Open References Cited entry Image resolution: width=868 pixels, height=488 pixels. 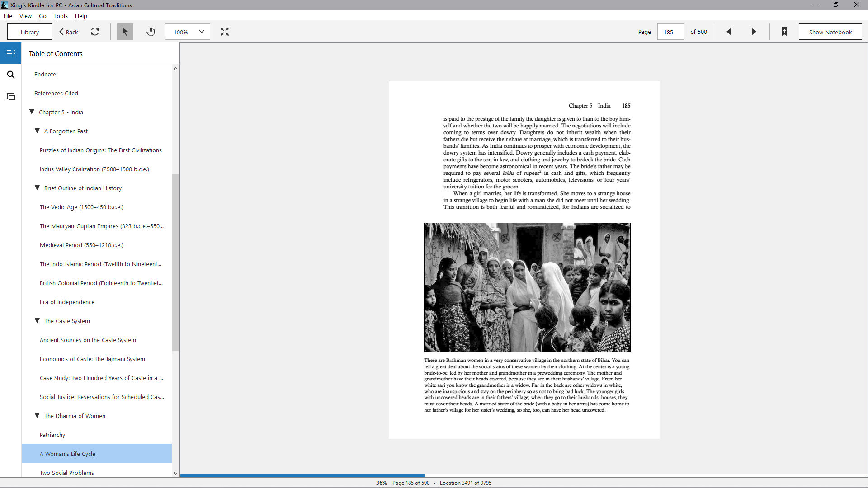(x=97, y=93)
